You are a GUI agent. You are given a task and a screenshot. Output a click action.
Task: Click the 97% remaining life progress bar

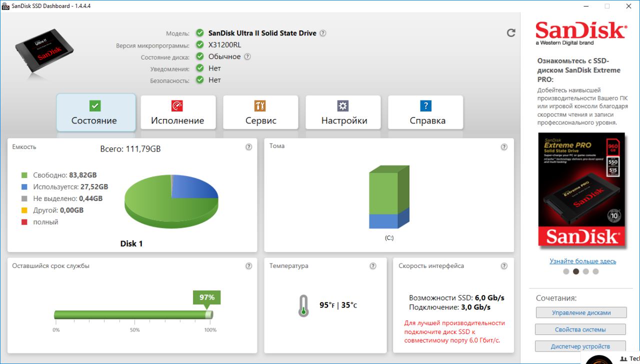click(x=133, y=314)
